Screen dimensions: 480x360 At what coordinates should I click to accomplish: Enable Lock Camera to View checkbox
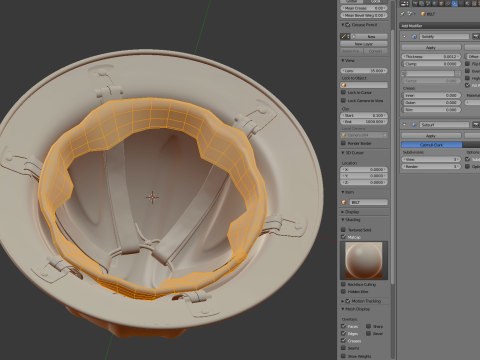point(343,100)
